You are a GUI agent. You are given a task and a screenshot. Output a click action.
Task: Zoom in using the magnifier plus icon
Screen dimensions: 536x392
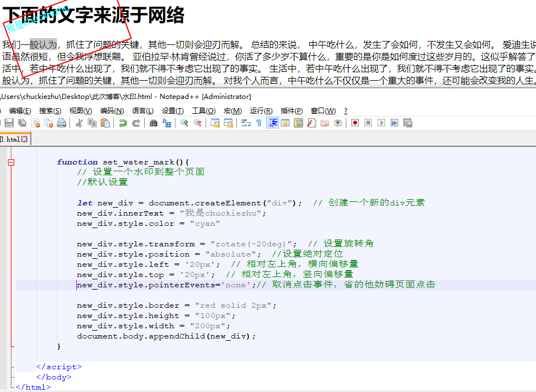click(x=184, y=123)
